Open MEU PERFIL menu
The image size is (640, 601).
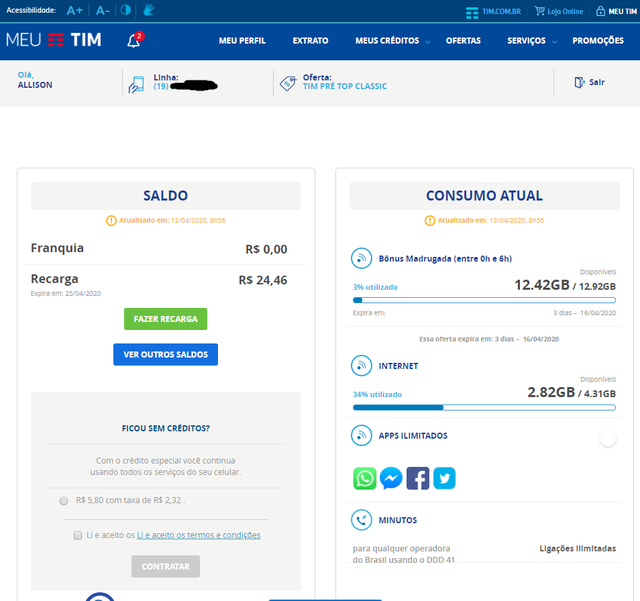coord(242,40)
